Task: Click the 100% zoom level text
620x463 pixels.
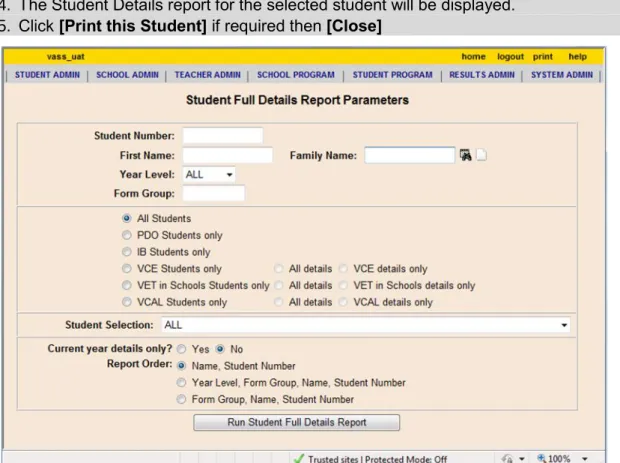Action: click(x=559, y=459)
